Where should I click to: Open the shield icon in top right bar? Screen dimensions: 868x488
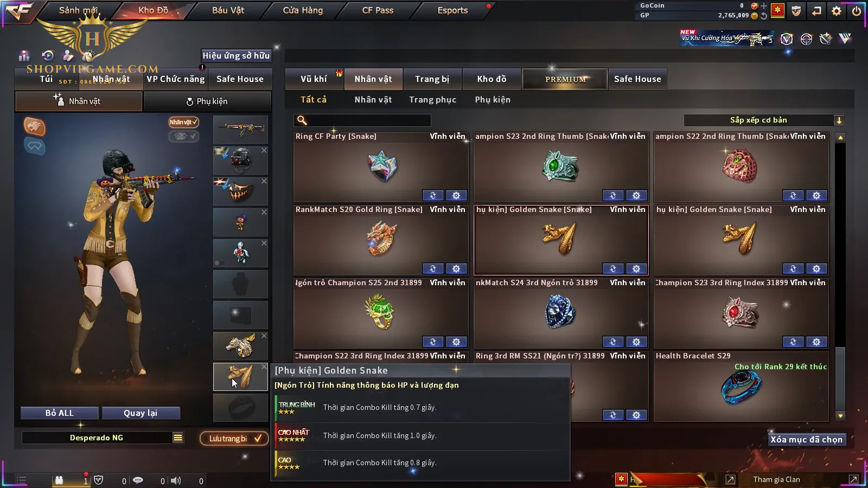796,10
